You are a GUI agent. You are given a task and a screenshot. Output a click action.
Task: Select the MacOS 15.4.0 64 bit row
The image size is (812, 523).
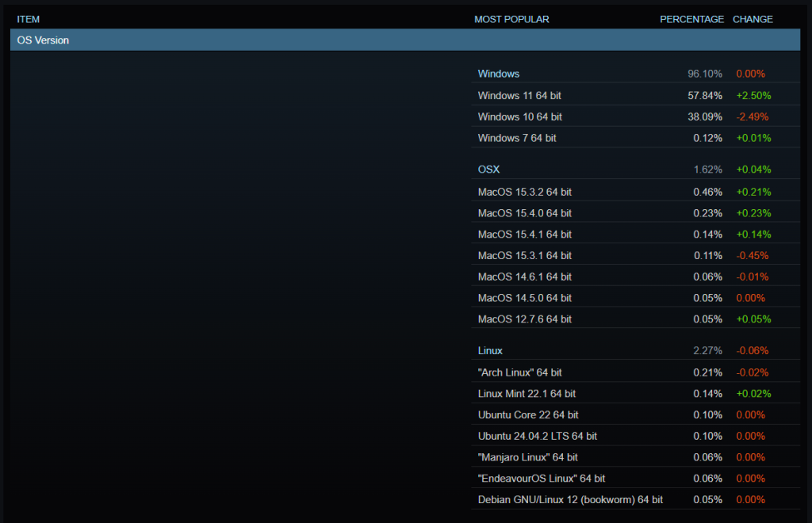pos(635,212)
